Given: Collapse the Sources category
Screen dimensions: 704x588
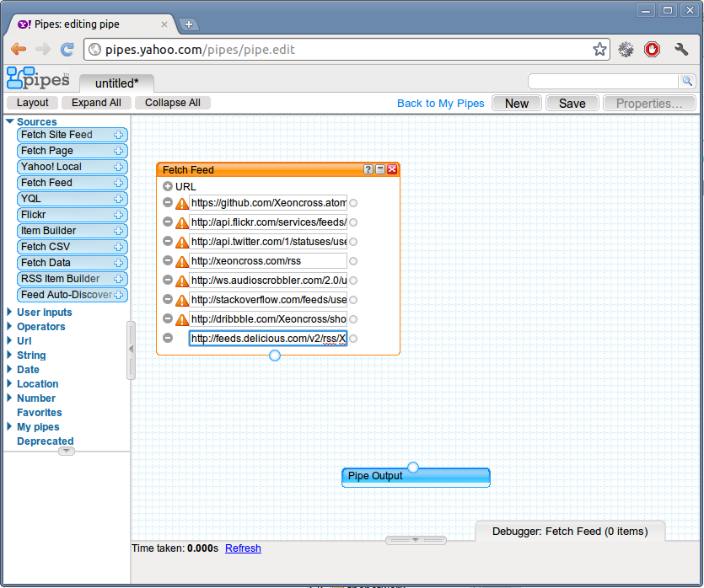Looking at the screenshot, I should pos(9,121).
